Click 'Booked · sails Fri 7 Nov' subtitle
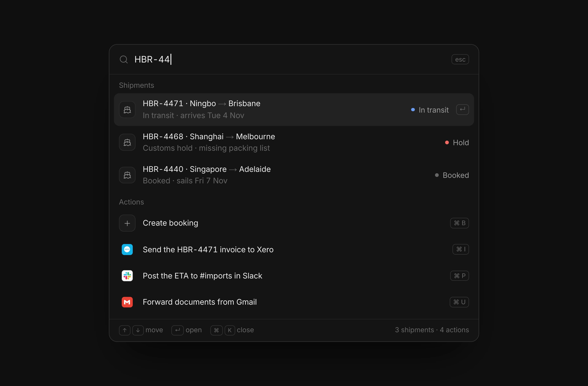Screen dimensions: 588x386 185,181
